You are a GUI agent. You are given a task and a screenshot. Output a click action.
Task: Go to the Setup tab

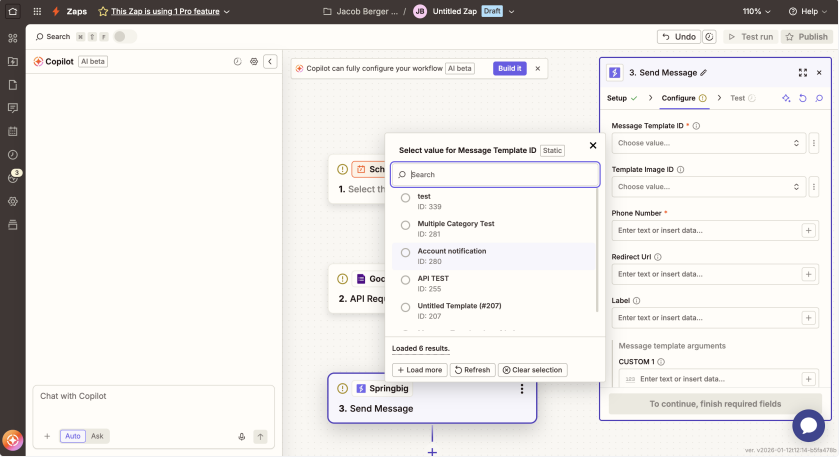[x=621, y=98]
